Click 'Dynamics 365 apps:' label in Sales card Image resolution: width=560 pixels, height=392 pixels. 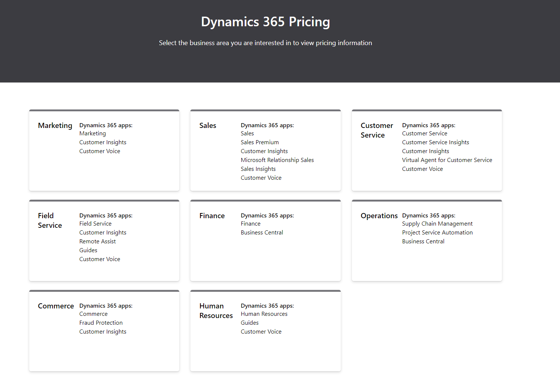[267, 125]
